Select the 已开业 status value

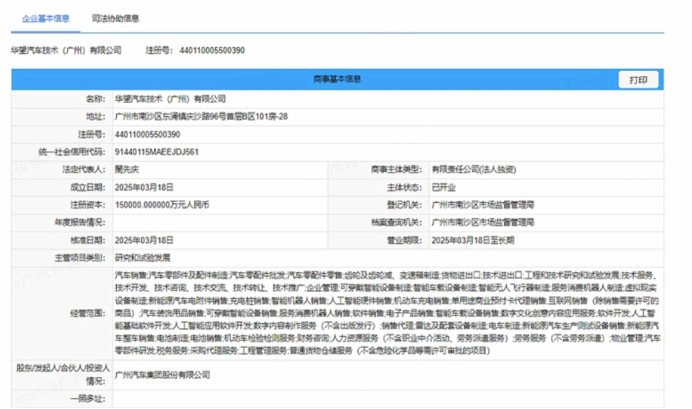click(x=444, y=187)
